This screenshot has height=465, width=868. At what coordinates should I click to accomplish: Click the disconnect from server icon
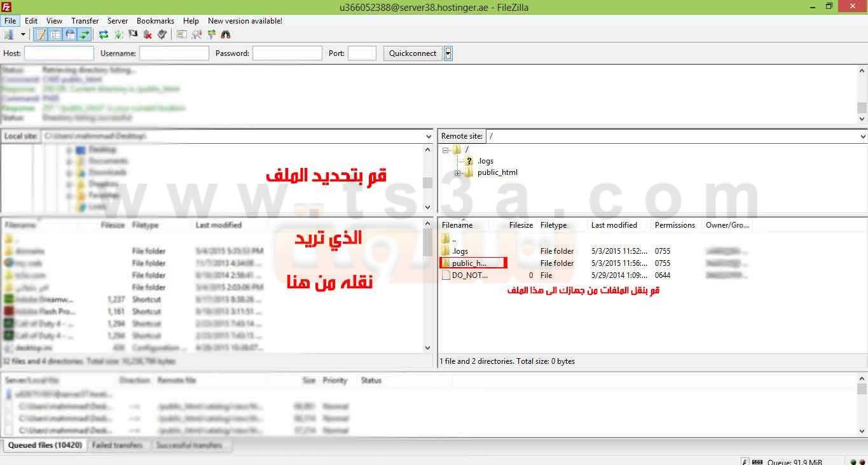coord(148,34)
